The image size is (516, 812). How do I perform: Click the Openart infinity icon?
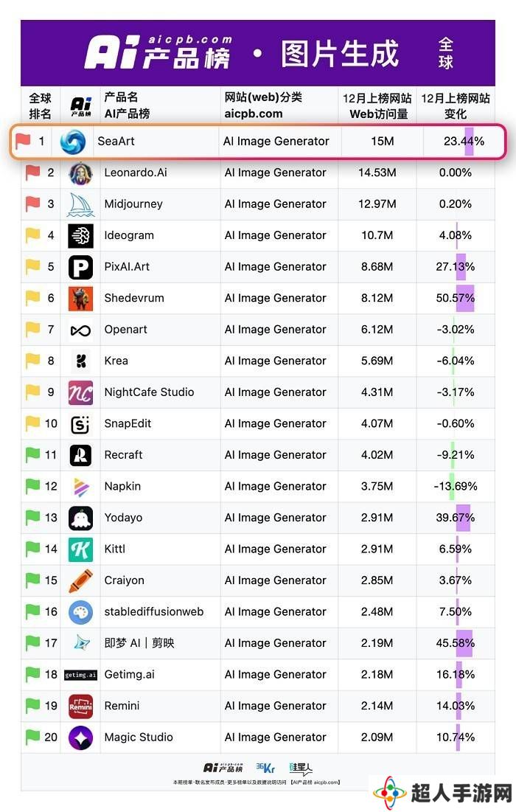click(x=81, y=330)
